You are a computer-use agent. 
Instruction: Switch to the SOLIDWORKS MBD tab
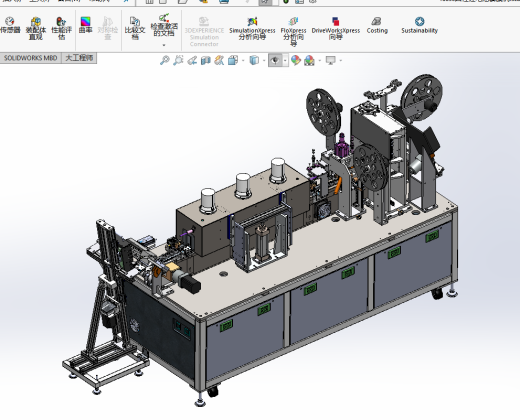[30, 58]
